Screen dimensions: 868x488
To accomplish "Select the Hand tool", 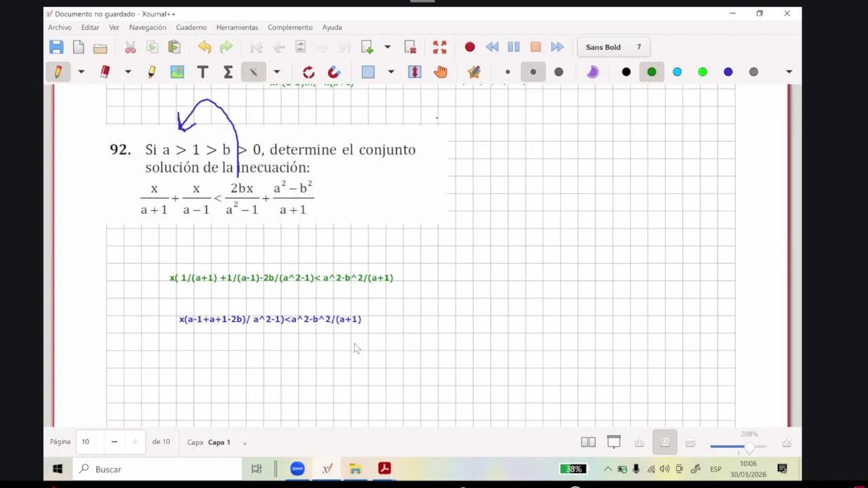I will tap(441, 72).
